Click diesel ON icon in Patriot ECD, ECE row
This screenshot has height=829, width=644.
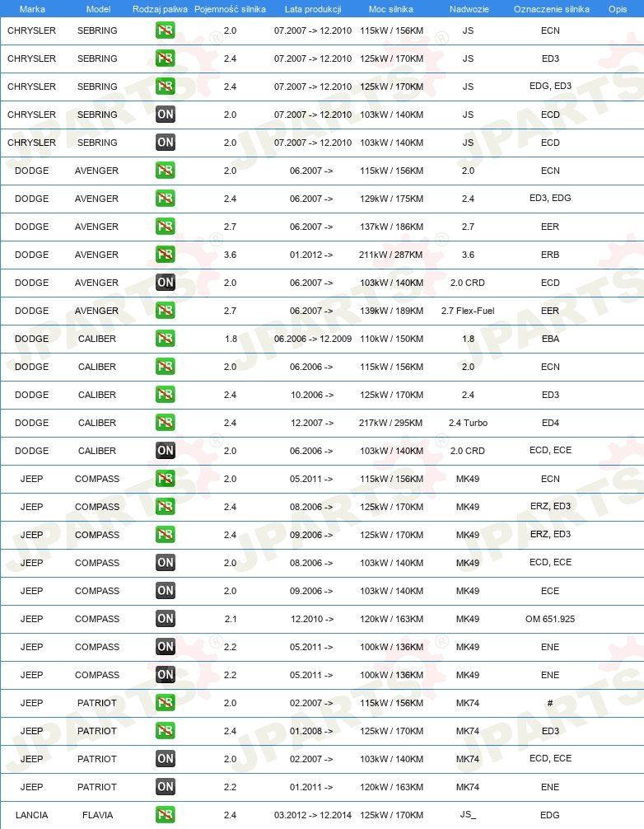pyautogui.click(x=166, y=759)
